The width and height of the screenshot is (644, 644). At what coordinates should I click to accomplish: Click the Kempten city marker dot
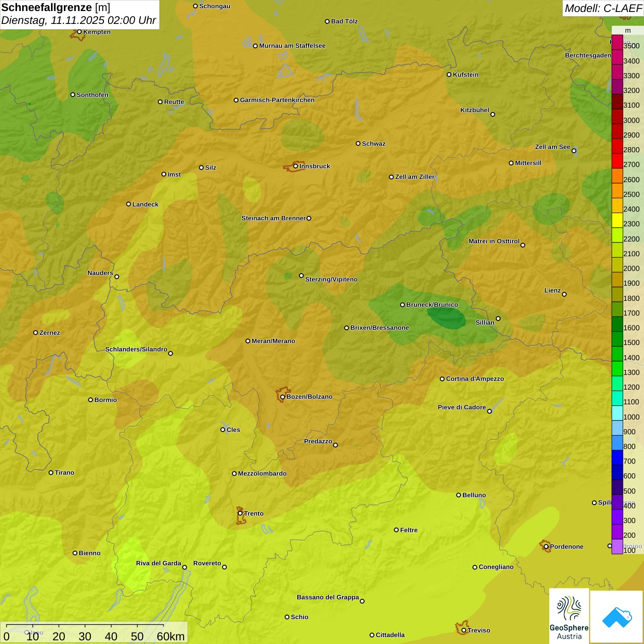[79, 32]
